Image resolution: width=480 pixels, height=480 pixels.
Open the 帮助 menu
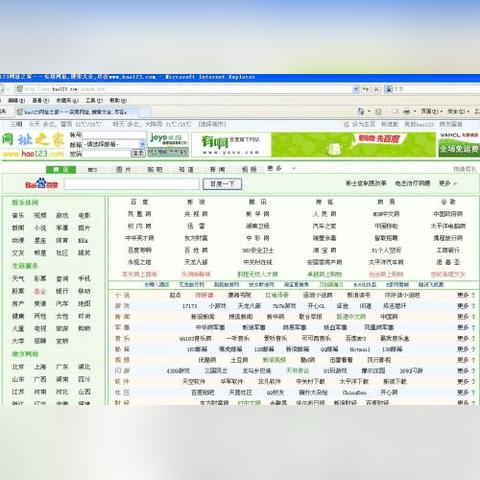tap(118, 100)
